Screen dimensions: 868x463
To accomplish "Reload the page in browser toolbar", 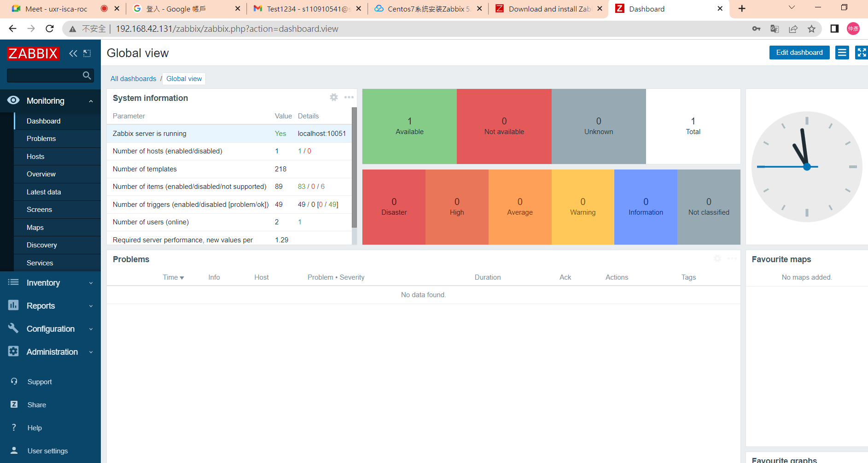I will (x=50, y=29).
